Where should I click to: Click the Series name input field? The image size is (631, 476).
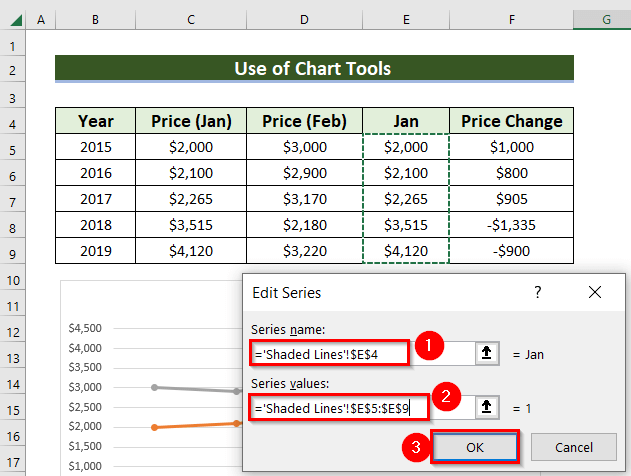(330, 352)
